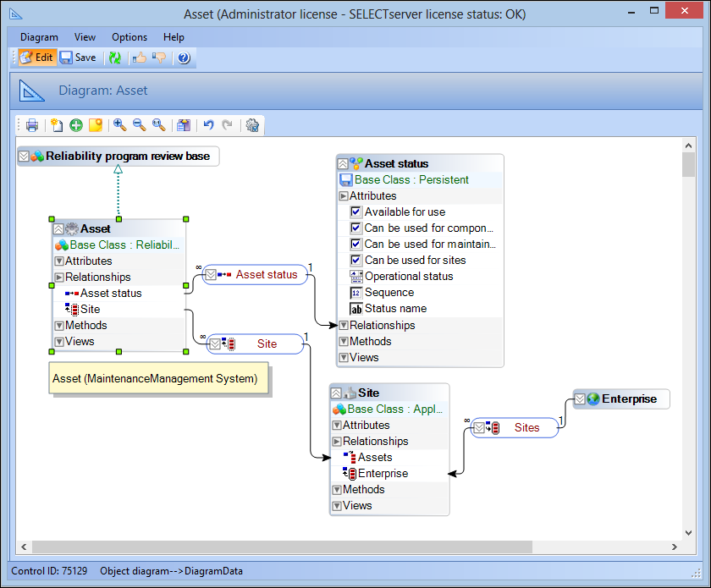Click the print diagram icon
The height and width of the screenshot is (588, 711).
click(x=32, y=125)
